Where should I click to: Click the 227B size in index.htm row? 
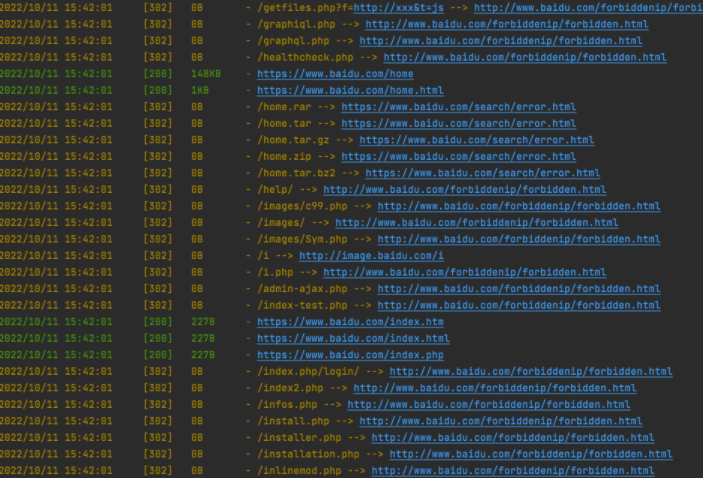(203, 322)
